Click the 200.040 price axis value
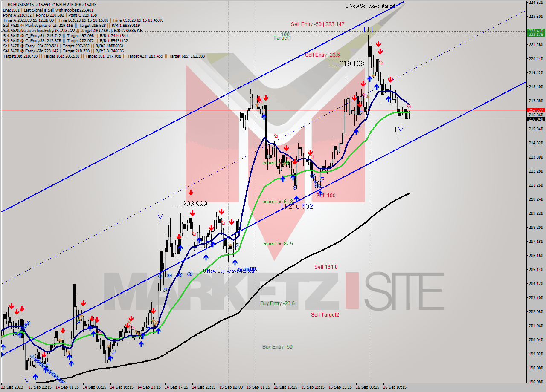This screenshot has width=546, height=392. [535, 340]
